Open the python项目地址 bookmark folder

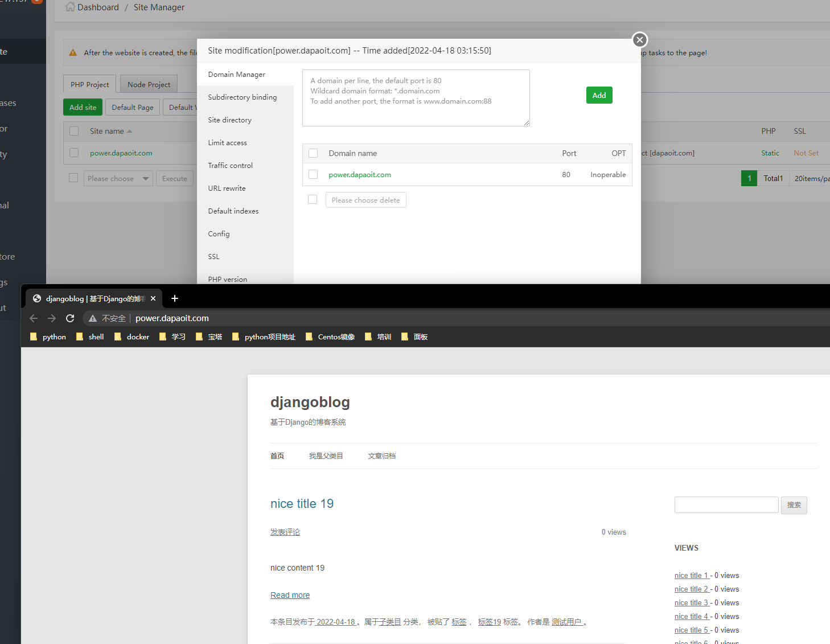264,337
